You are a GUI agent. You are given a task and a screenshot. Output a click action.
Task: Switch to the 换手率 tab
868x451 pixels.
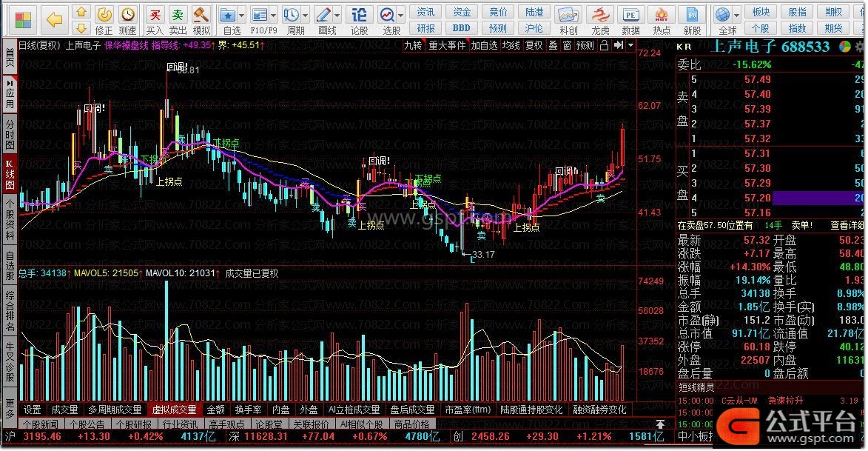248,410
